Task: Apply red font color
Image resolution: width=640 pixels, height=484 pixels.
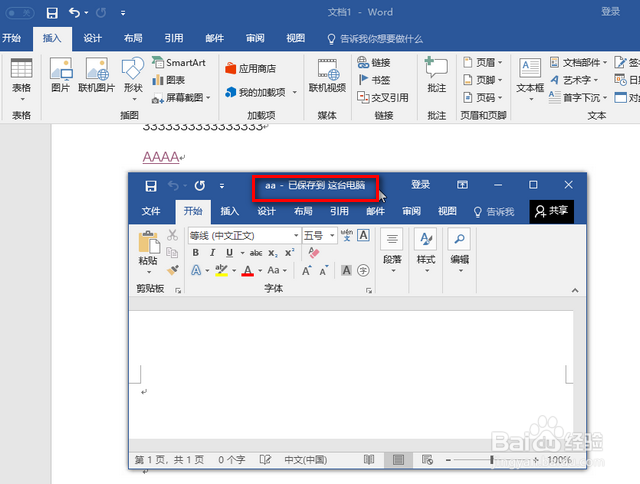Action: (x=247, y=270)
